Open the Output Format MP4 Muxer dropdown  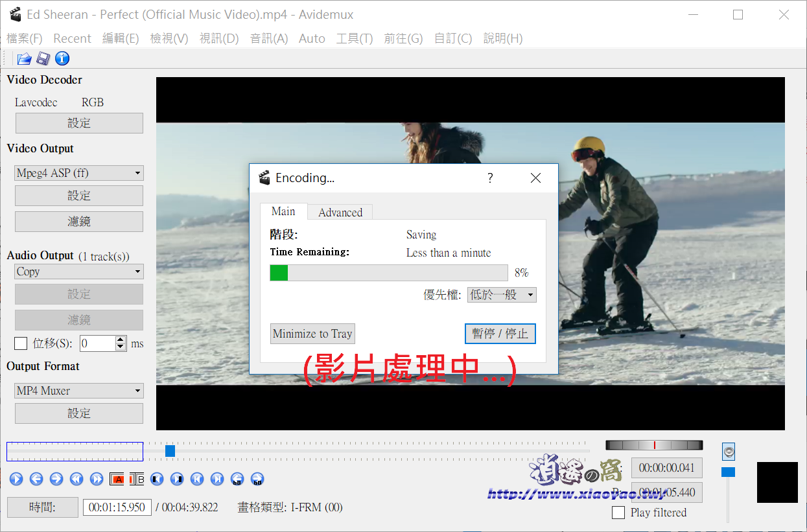[79, 391]
